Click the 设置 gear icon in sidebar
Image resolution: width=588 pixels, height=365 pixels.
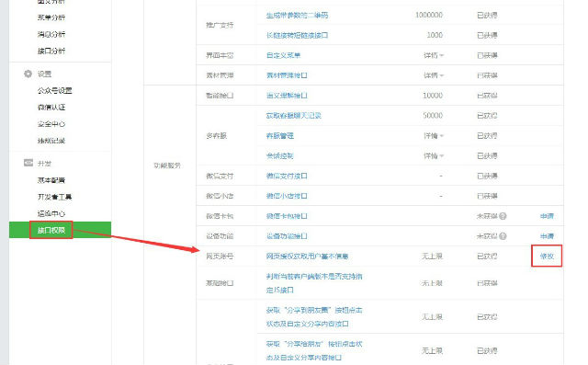[28, 74]
